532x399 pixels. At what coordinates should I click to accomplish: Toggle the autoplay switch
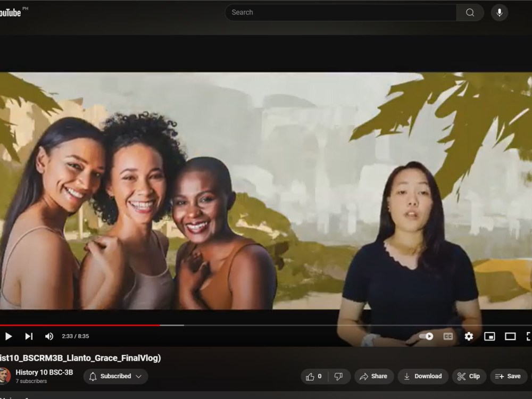coord(426,336)
